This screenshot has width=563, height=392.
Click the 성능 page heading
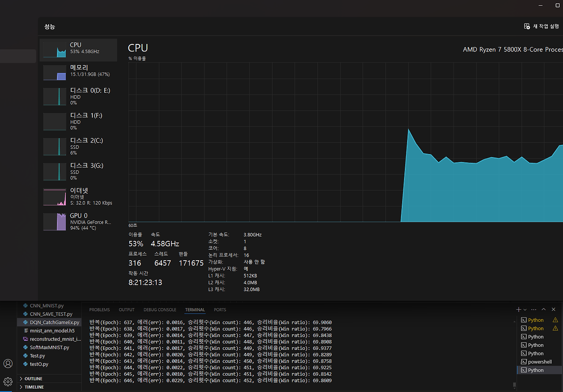point(49,26)
